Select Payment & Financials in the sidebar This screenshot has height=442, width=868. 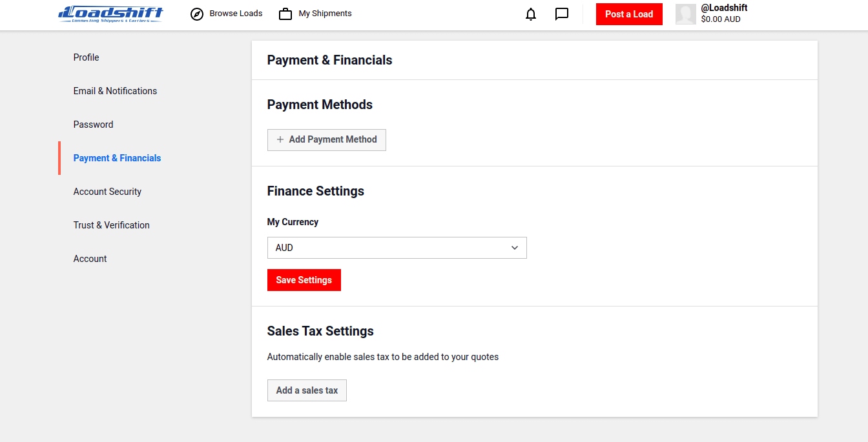[117, 158]
